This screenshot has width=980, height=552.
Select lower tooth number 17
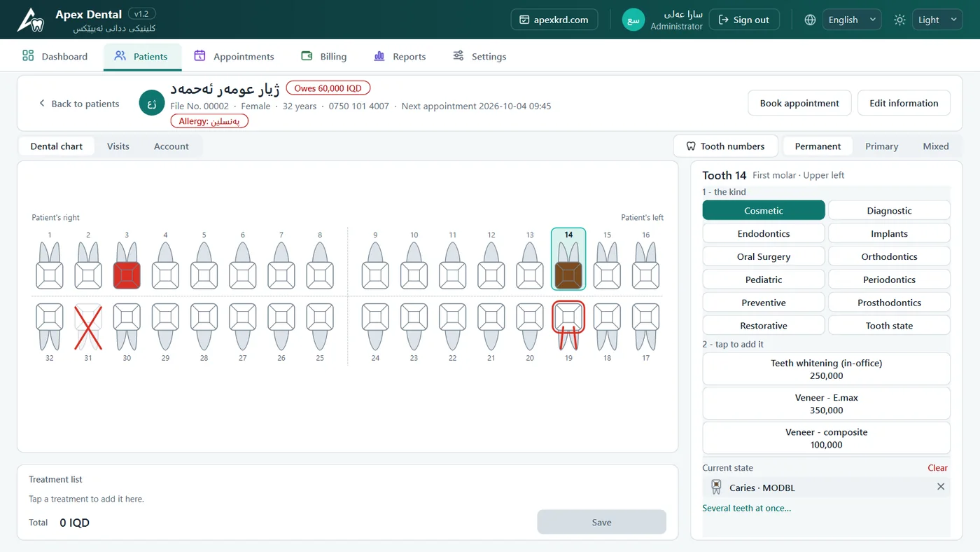645,326
